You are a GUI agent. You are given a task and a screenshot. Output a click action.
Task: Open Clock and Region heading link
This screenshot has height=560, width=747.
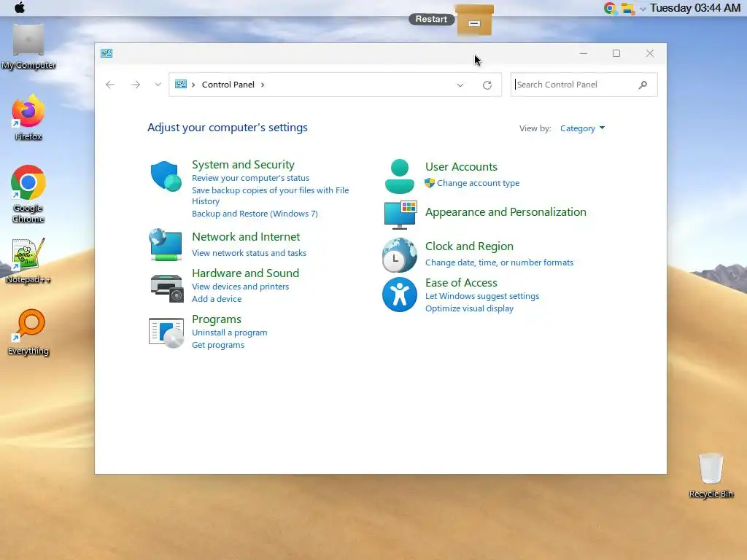point(469,246)
